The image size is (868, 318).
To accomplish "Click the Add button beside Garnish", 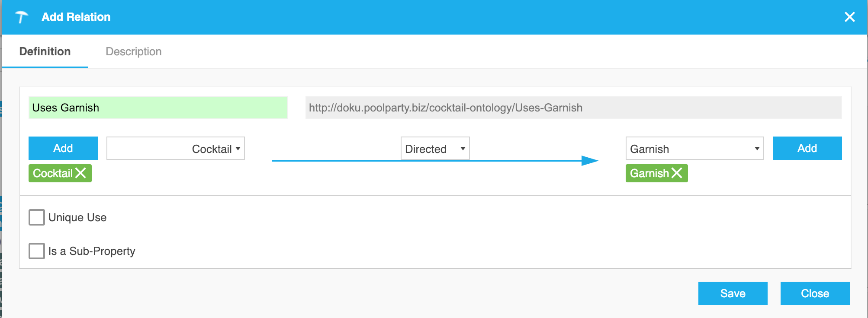I will coord(807,148).
